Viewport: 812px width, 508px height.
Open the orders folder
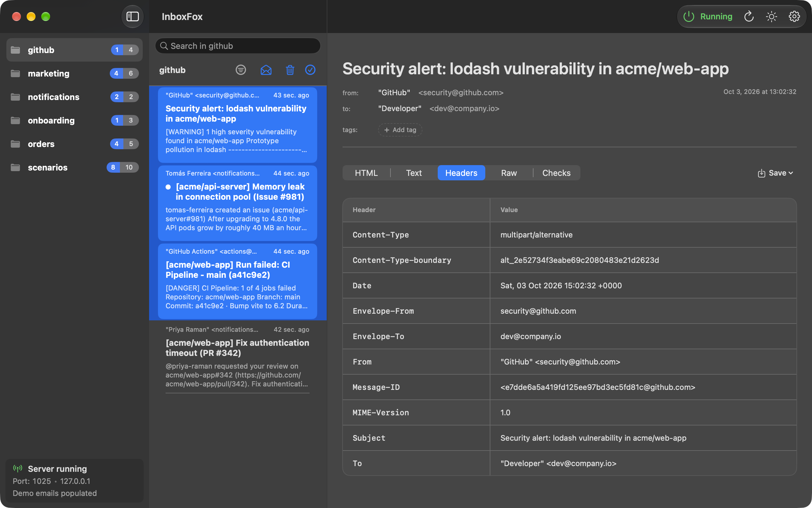pos(75,144)
